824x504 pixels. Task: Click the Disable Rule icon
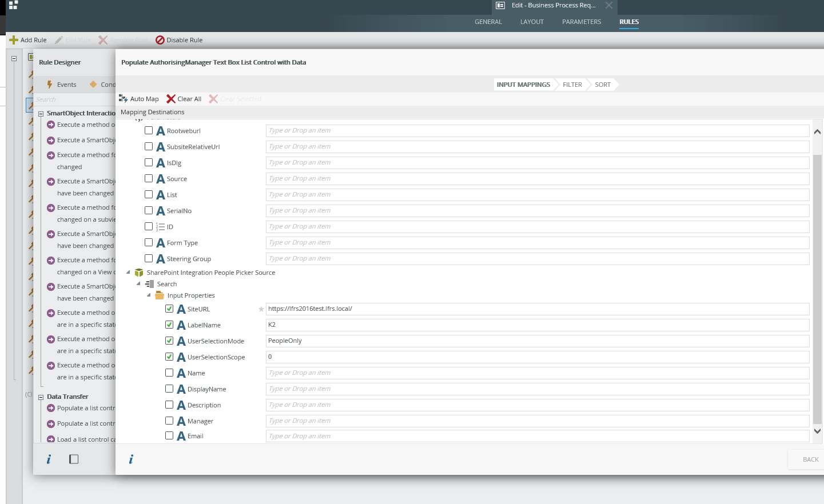coord(160,40)
